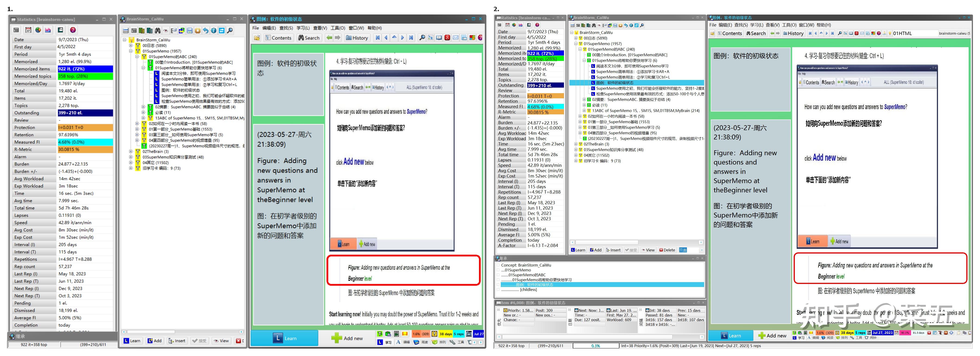Expand 00日志 (5890) node in screenshot 1 tree
Screen dimensions: 980x356
point(131,45)
